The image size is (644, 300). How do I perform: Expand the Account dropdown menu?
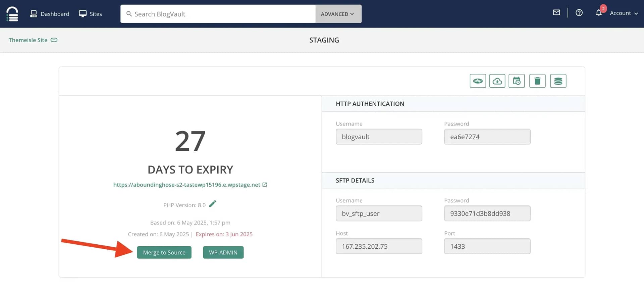[624, 13]
